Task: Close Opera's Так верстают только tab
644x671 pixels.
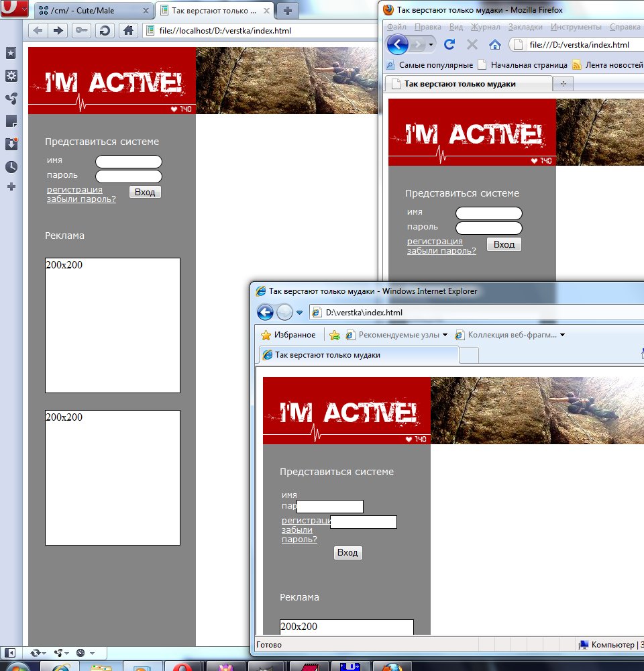Action: click(266, 11)
